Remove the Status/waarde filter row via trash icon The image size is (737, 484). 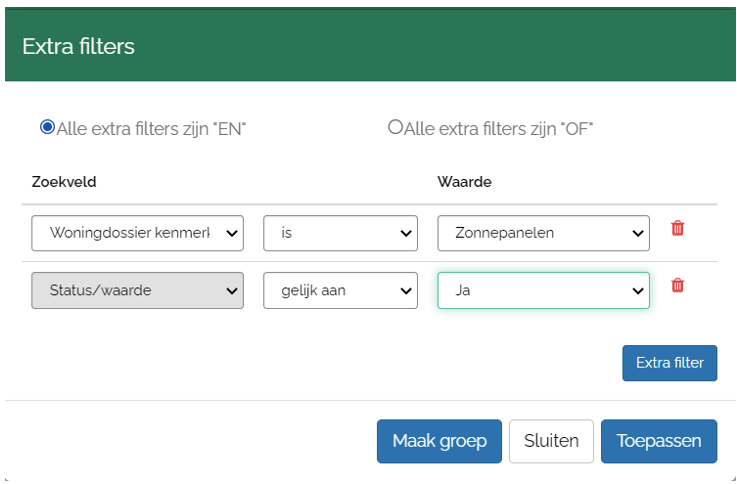coord(677,285)
